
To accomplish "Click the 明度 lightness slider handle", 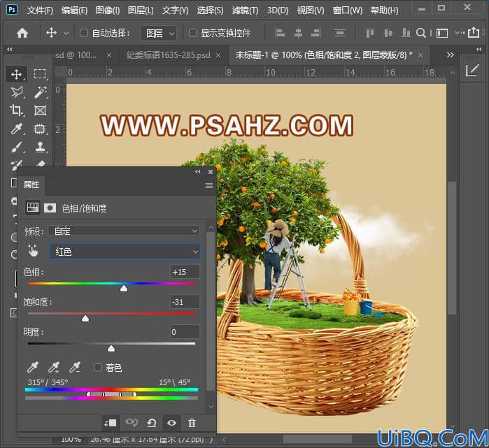I will [111, 348].
